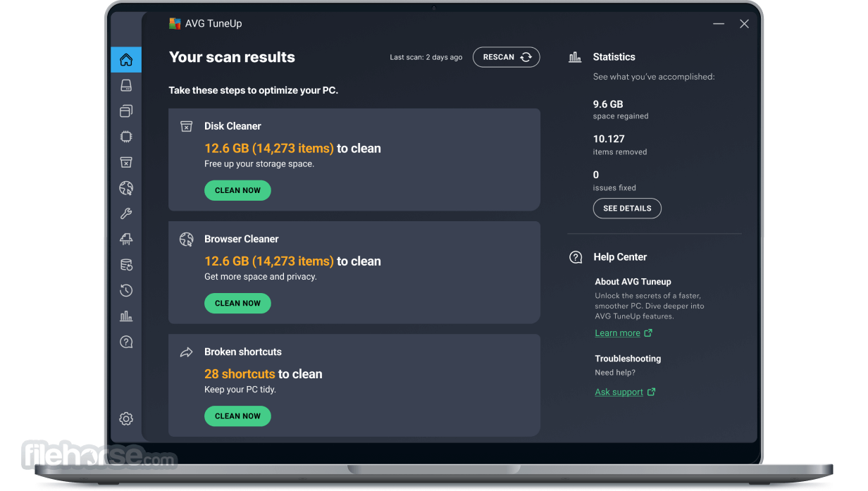Click CLEAN NOW under Disk Cleaner
The image size is (868, 491).
coord(237,190)
